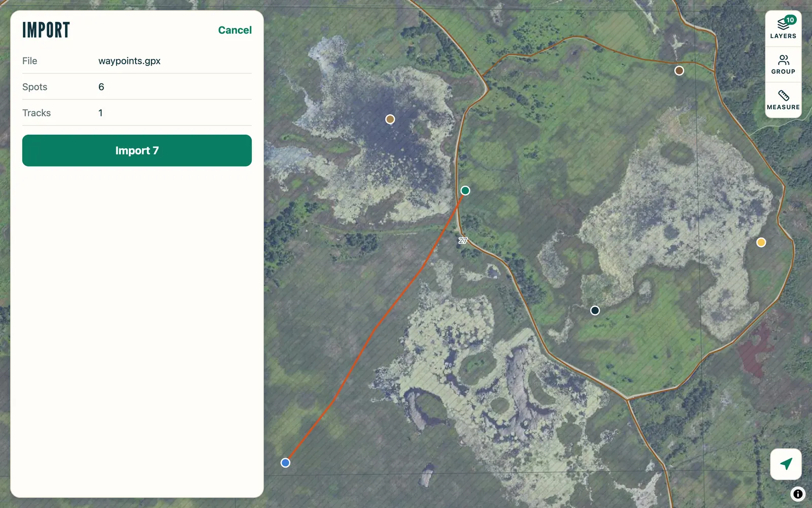
Task: Select the yellow waypoint marker
Action: click(x=761, y=242)
